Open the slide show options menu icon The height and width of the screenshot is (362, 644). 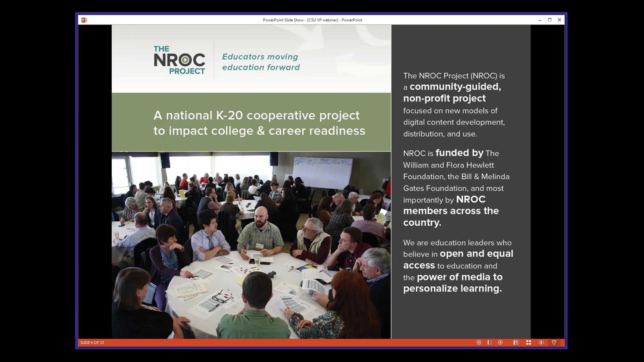[489, 342]
